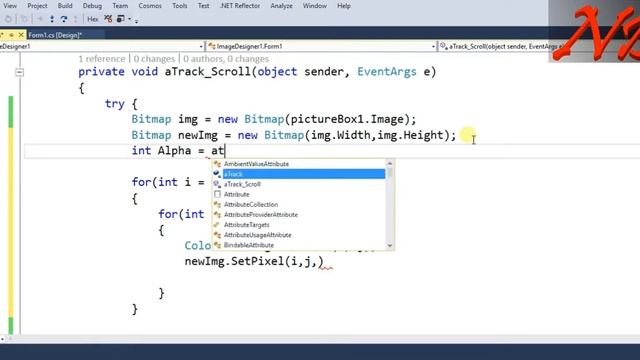The height and width of the screenshot is (360, 640).
Task: Click the '1 reference' CodeLens link
Action: coord(102,59)
